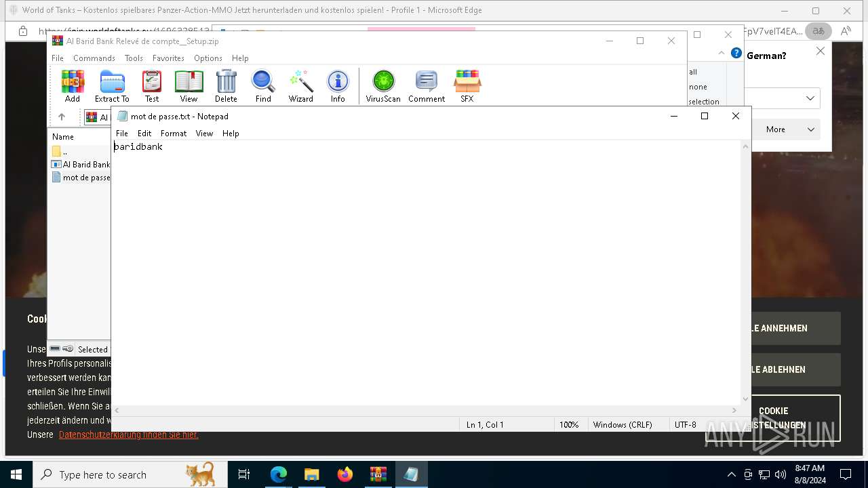Decline all cookies 'ABLEHNEN' button
This screenshot has width=868, height=488.
click(x=795, y=369)
